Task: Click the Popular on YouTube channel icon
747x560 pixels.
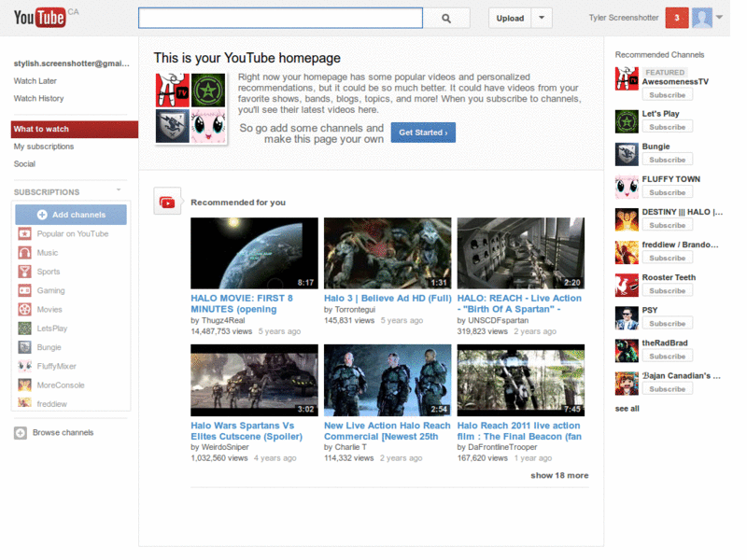Action: tap(25, 234)
